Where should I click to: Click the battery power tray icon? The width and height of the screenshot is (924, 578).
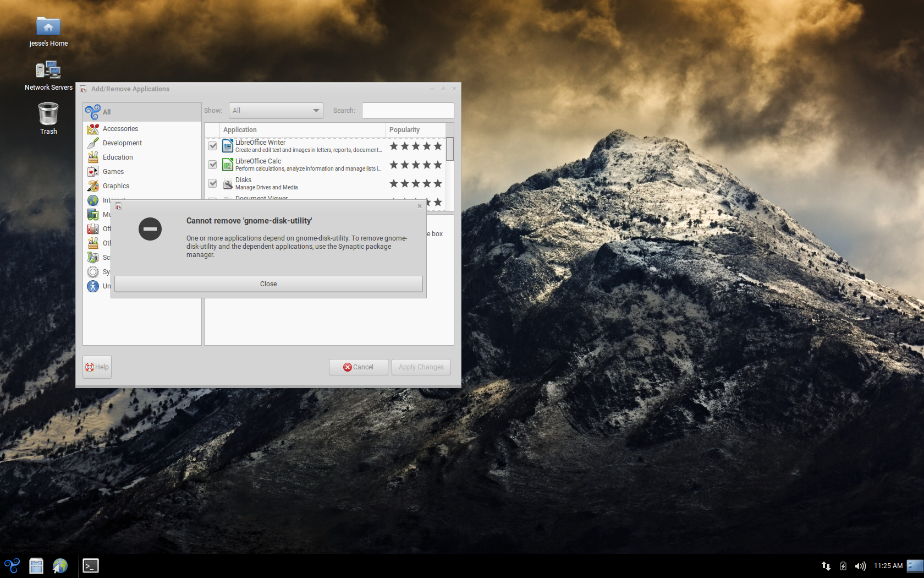point(843,566)
